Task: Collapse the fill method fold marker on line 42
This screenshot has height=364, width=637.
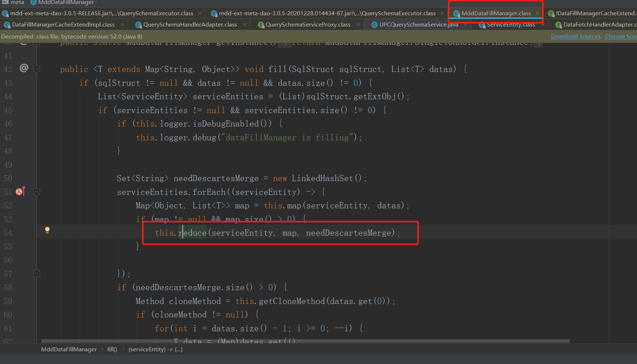Action: [36, 69]
